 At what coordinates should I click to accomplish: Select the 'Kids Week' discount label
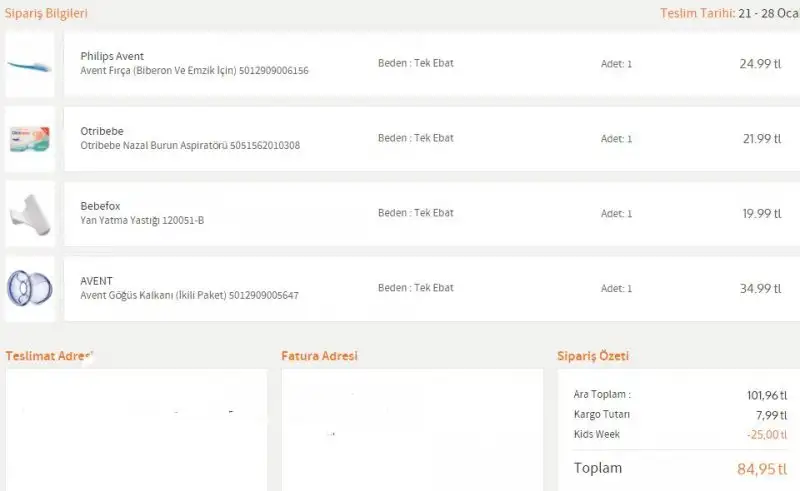pyautogui.click(x=596, y=434)
